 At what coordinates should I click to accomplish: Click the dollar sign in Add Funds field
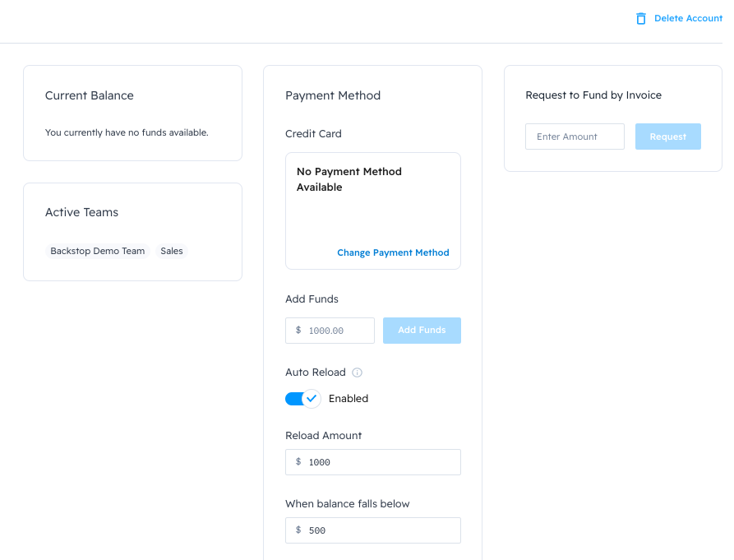tap(298, 331)
